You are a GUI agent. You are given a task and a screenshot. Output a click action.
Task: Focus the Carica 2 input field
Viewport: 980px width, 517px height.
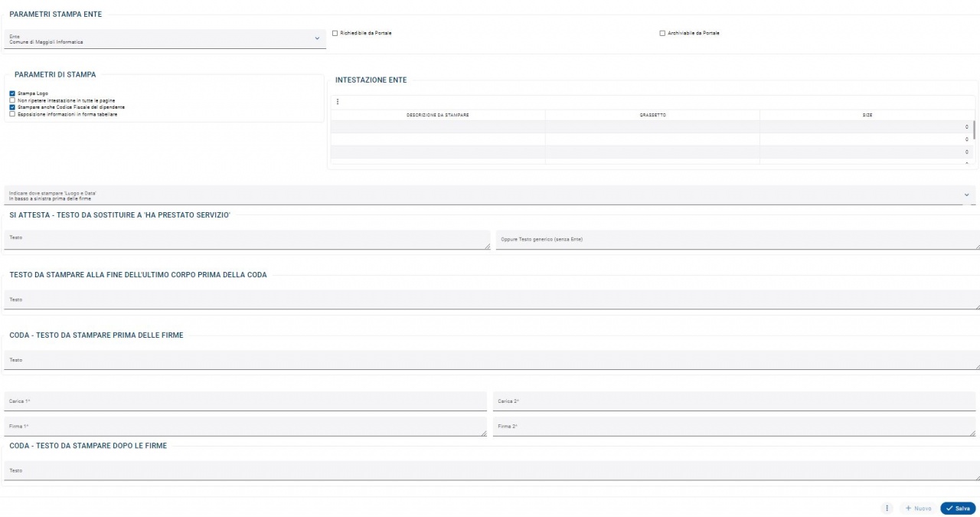pyautogui.click(x=734, y=401)
